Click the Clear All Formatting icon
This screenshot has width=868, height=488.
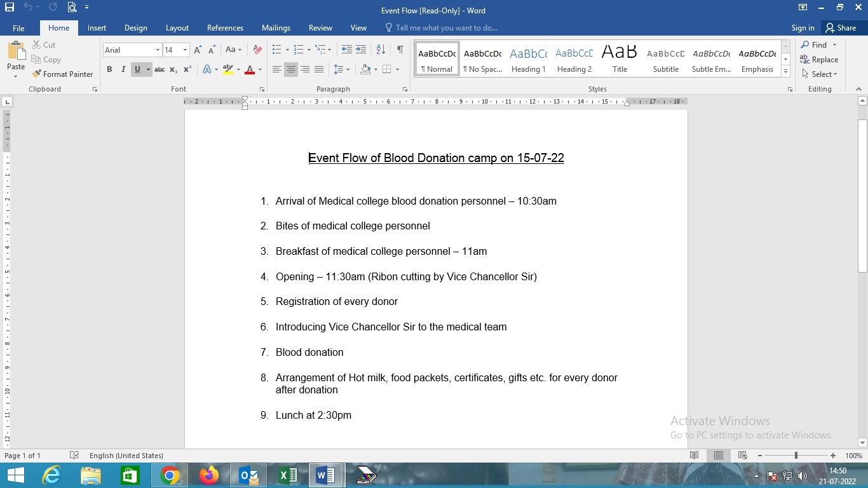pyautogui.click(x=257, y=50)
